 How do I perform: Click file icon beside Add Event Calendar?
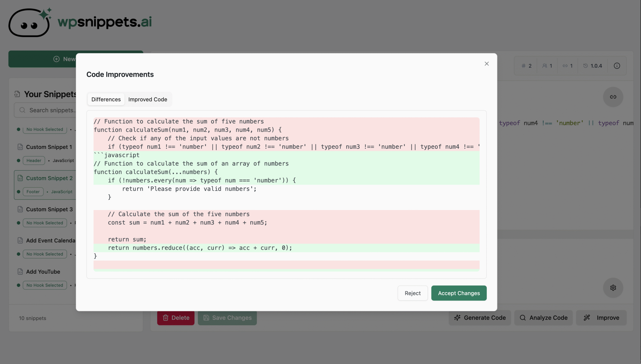point(20,241)
